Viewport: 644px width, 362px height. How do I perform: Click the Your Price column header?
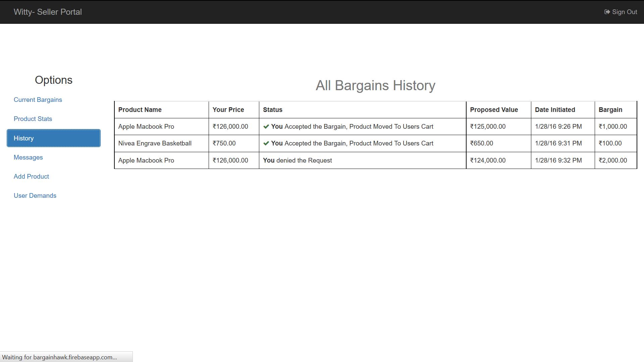[228, 110]
